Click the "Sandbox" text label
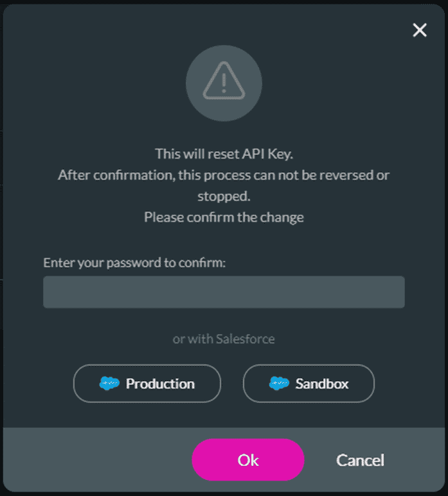This screenshot has height=496, width=448. point(322,384)
